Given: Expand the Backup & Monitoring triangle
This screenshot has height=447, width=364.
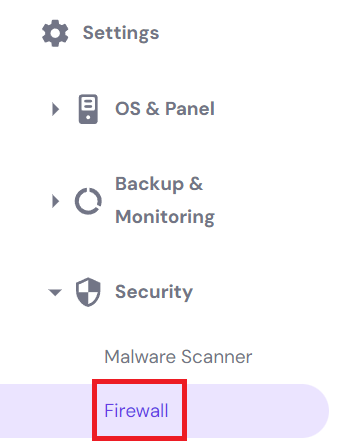Looking at the screenshot, I should [55, 201].
